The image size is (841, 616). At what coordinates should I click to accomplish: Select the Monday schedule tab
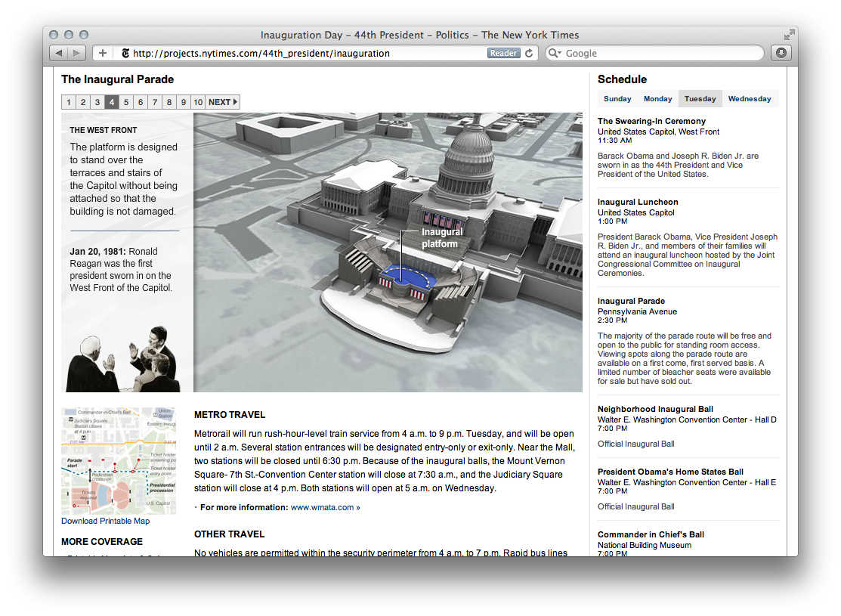click(x=657, y=99)
